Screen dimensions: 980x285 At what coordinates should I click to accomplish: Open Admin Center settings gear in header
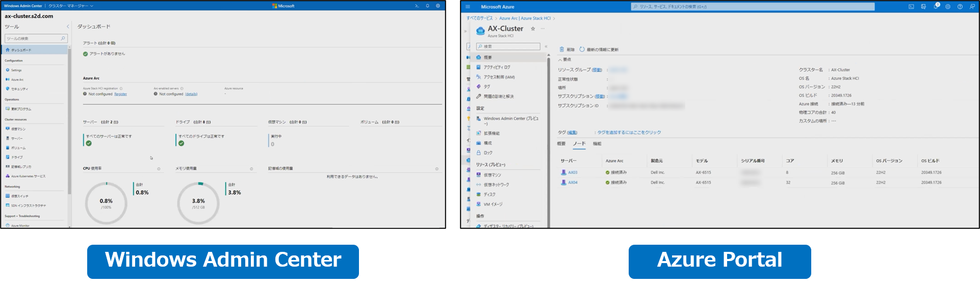pos(438,6)
